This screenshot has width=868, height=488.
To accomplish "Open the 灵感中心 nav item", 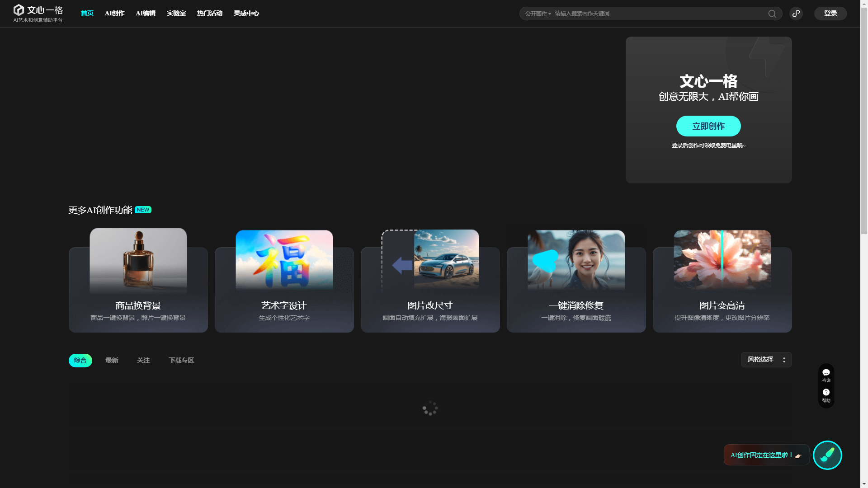I will click(246, 13).
